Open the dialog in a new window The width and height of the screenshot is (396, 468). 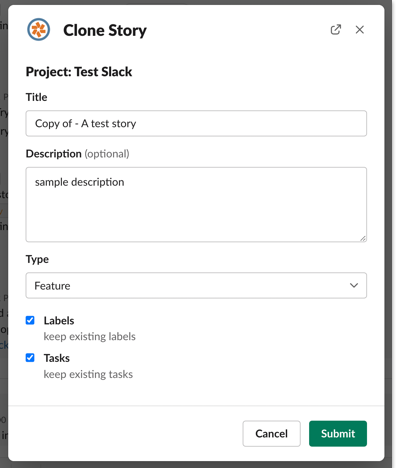(x=336, y=30)
